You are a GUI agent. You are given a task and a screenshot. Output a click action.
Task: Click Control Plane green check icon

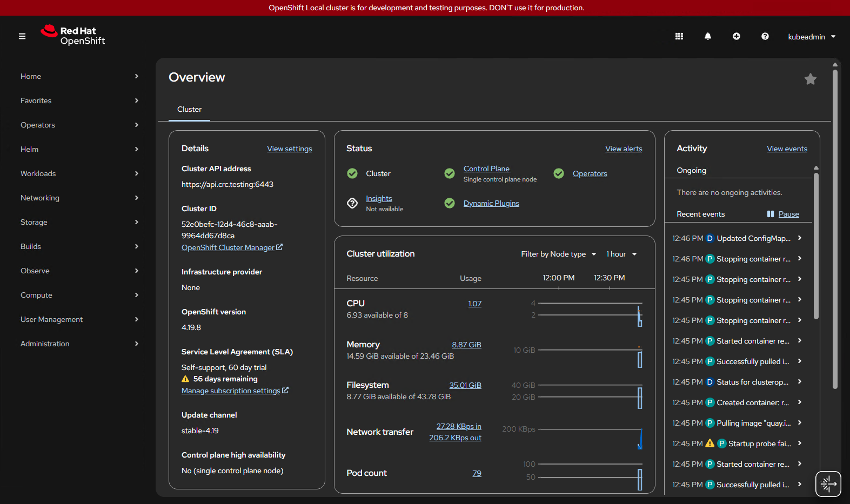coord(450,173)
